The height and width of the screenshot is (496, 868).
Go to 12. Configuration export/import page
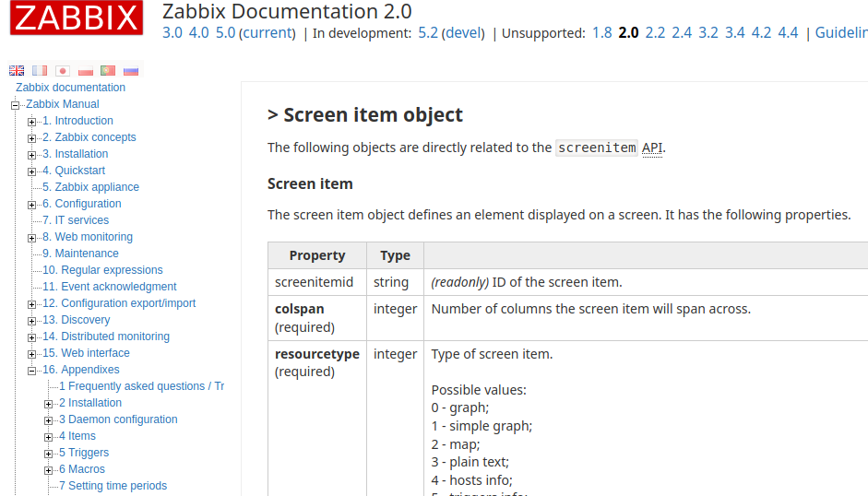coord(119,303)
